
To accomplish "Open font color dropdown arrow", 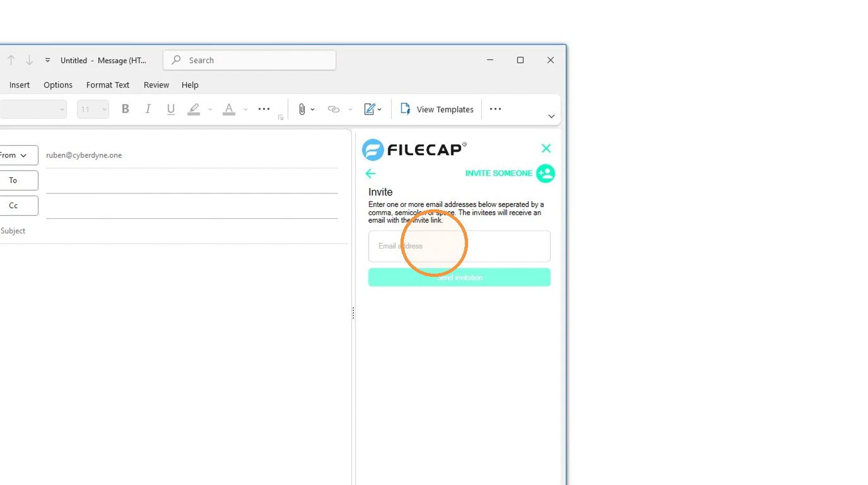I will 245,110.
